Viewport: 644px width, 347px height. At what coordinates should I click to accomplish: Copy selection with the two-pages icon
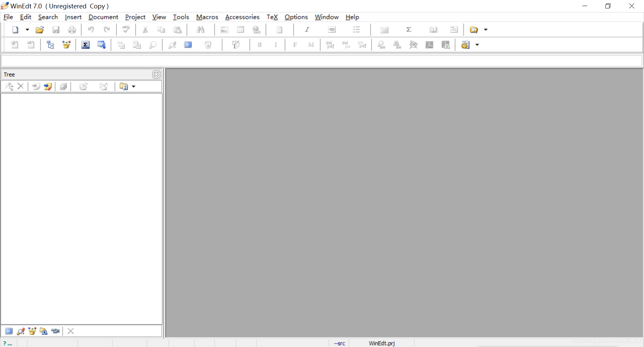point(161,30)
